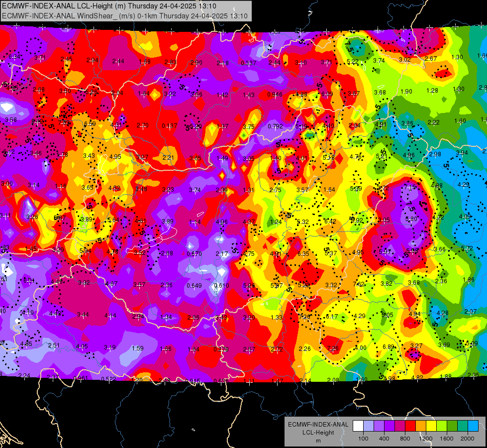Click the wind shear value 1.24
Screen dimensions: 487x448
(276, 222)
